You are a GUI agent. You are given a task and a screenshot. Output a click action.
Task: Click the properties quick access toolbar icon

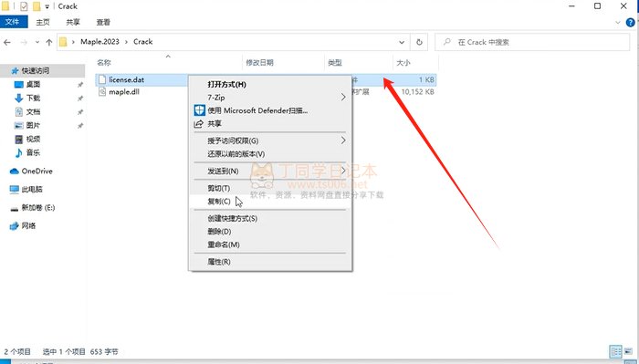pyautogui.click(x=24, y=6)
